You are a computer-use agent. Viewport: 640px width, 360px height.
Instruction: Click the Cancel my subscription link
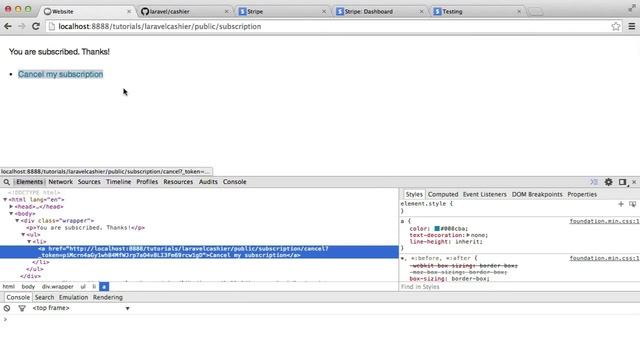60,74
